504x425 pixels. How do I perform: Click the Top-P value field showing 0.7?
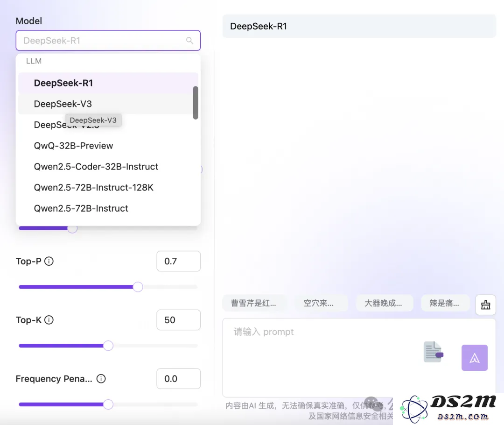click(x=178, y=261)
